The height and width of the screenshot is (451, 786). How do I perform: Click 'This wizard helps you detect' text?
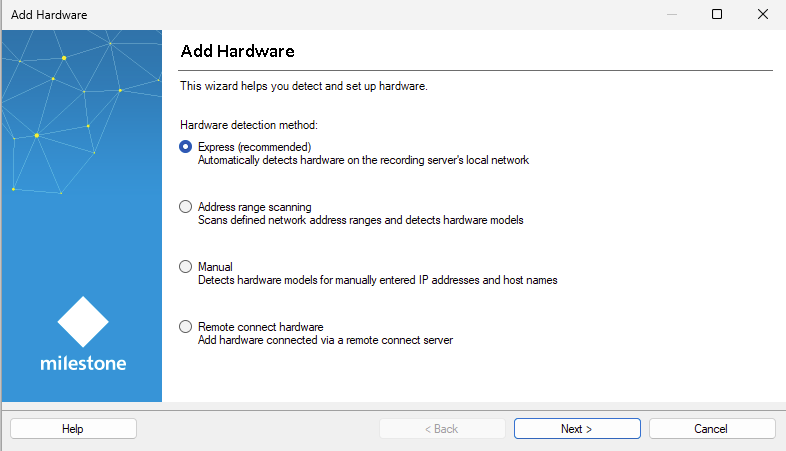(304, 86)
